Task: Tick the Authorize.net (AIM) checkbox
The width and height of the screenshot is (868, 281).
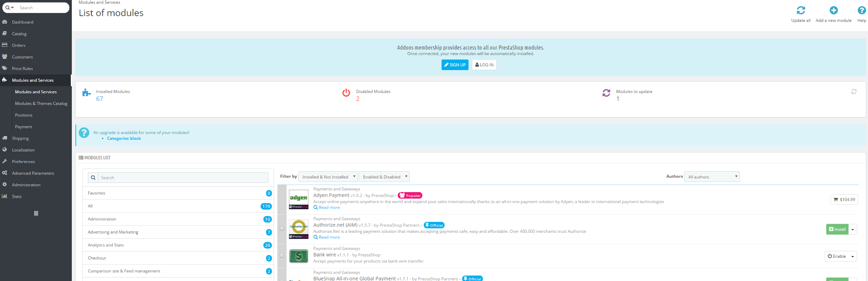Action: (282, 229)
